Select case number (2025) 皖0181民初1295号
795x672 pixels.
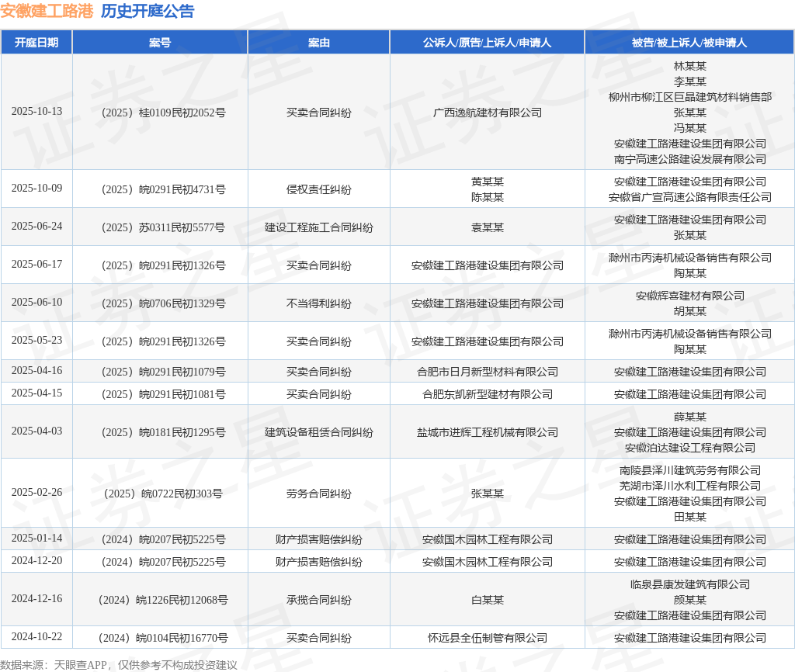tap(163, 432)
